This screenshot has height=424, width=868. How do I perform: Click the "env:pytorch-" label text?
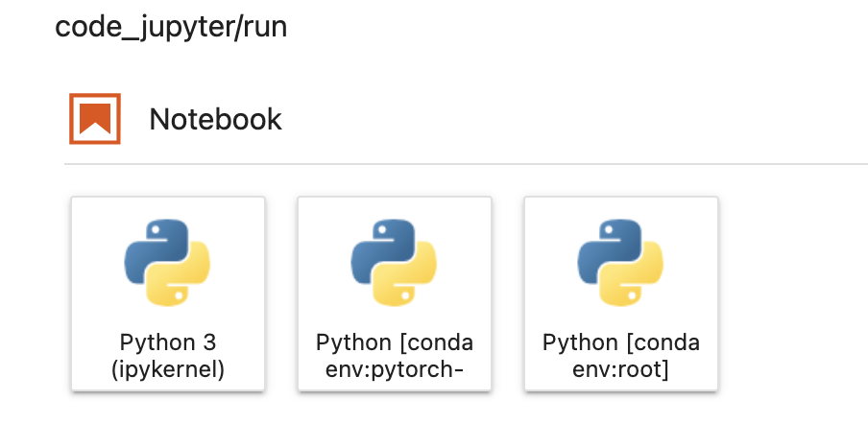point(395,369)
